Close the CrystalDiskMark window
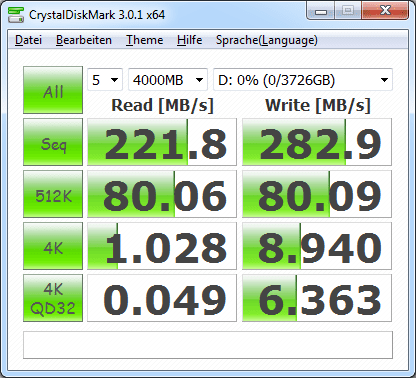Image resolution: width=416 pixels, height=378 pixels. (x=385, y=11)
